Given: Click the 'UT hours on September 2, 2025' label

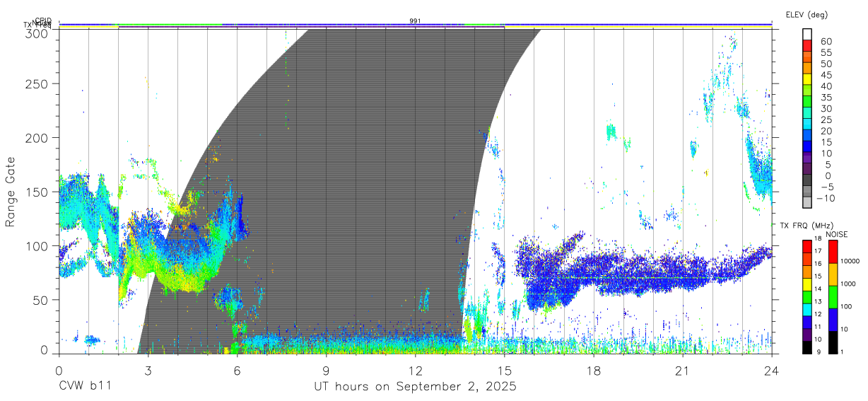Looking at the screenshot, I should click(415, 387).
